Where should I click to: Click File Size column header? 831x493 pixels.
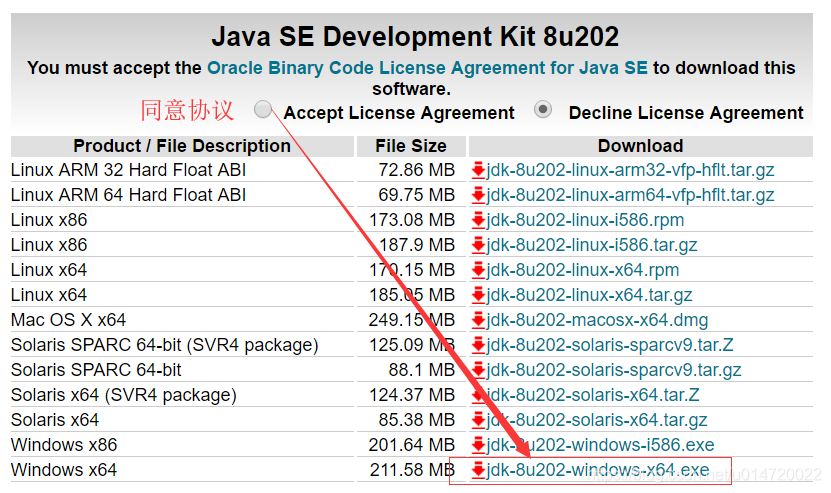[x=411, y=146]
